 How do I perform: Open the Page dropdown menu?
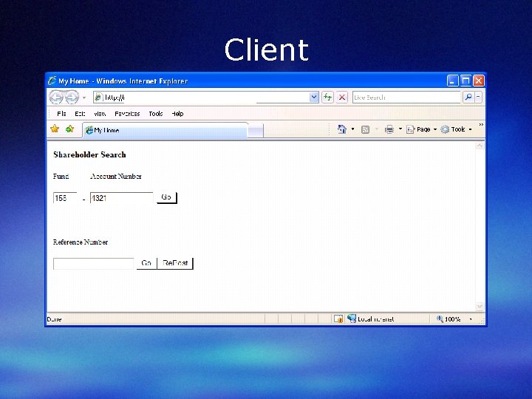(422, 129)
